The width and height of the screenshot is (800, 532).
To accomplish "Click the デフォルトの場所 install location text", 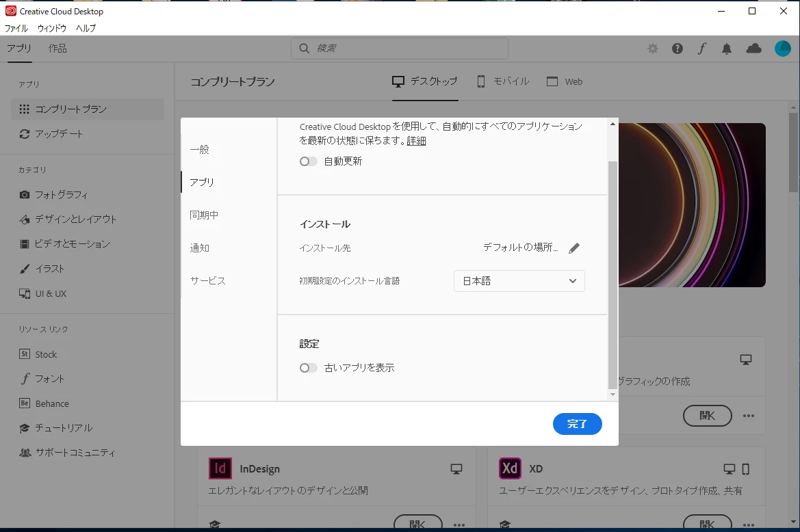I will coord(520,248).
